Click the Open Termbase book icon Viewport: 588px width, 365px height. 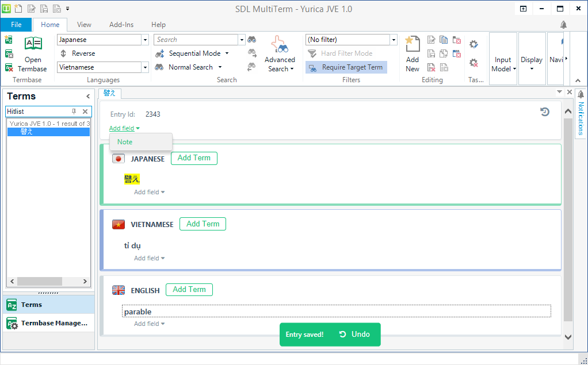(33, 44)
